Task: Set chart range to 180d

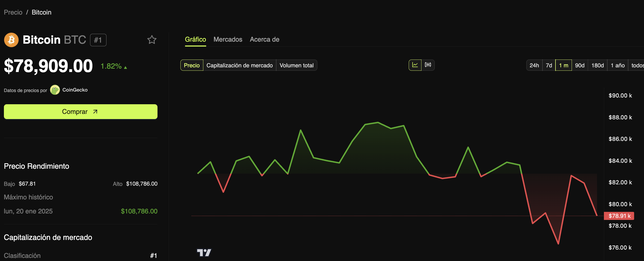Action: 598,65
